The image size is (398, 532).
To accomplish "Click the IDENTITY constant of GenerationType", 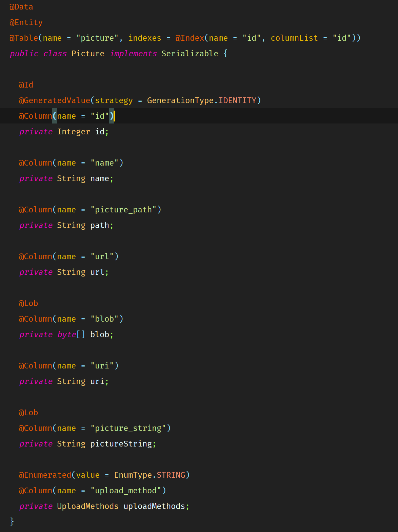I will coord(237,100).
